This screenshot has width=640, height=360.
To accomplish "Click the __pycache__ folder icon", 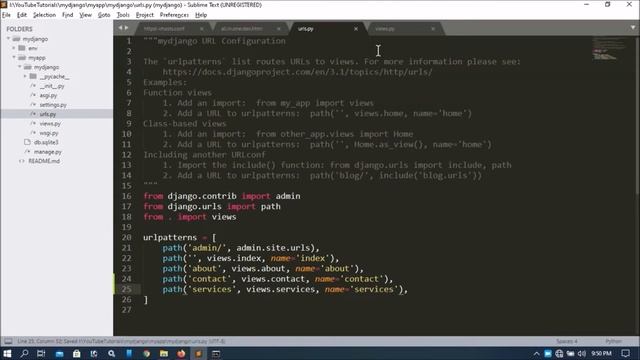I will coord(33,76).
